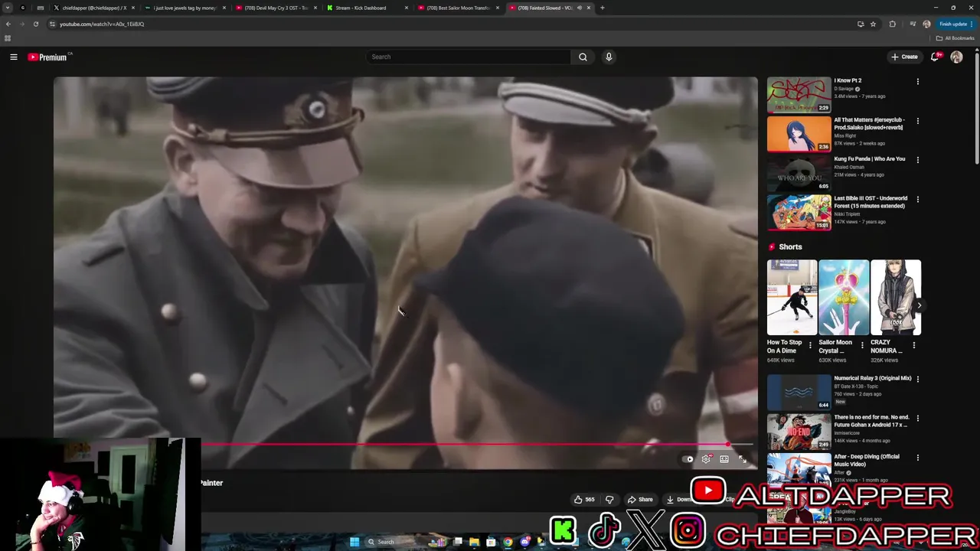Open 'Last Bible III OST - Underworld Forest' title
Viewport: 980px width, 551px height.
tap(871, 202)
